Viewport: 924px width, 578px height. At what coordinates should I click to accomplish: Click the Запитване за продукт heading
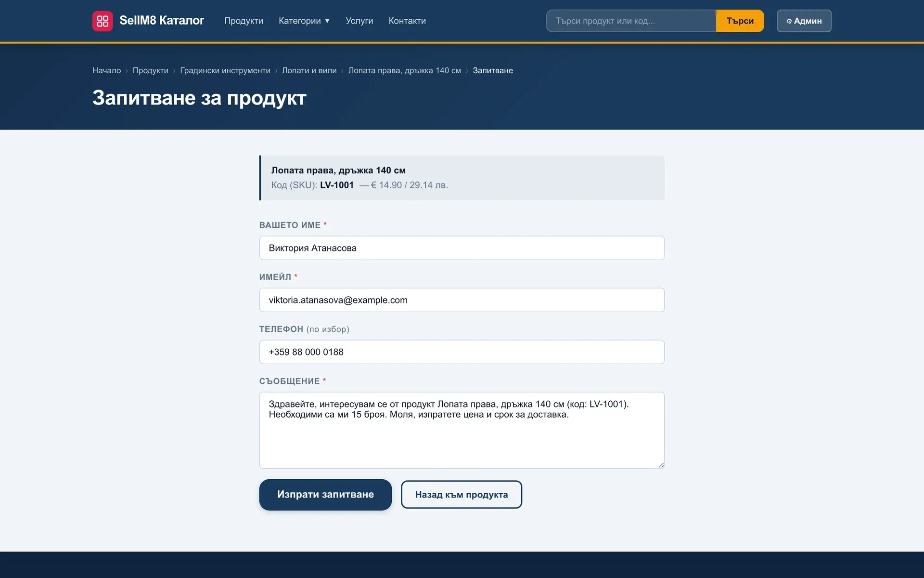[x=199, y=98]
